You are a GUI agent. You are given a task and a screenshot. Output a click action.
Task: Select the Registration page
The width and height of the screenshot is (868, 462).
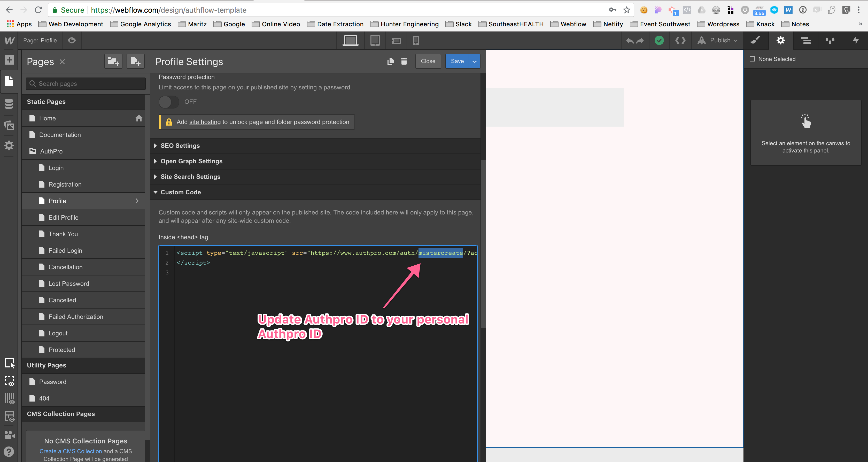(83, 184)
